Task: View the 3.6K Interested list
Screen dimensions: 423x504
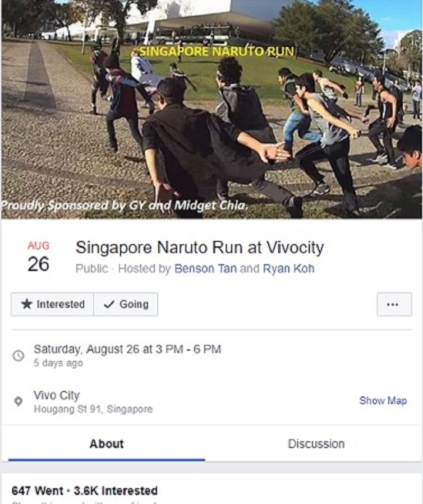Action: (115, 491)
